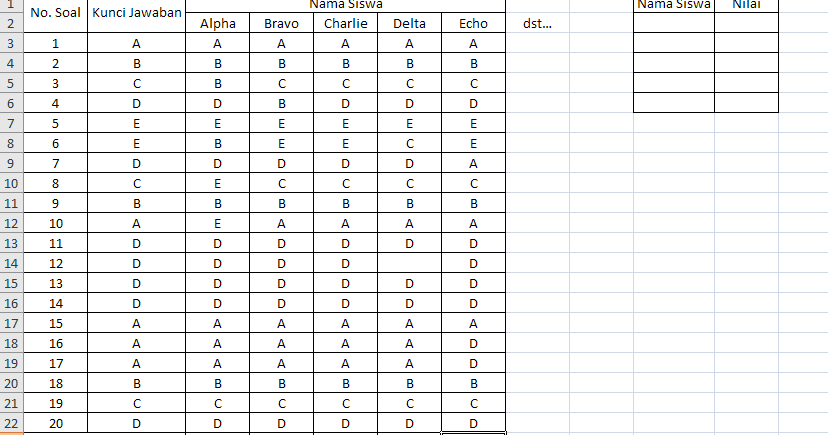
Task: Select row header 3
Action: tap(11, 43)
